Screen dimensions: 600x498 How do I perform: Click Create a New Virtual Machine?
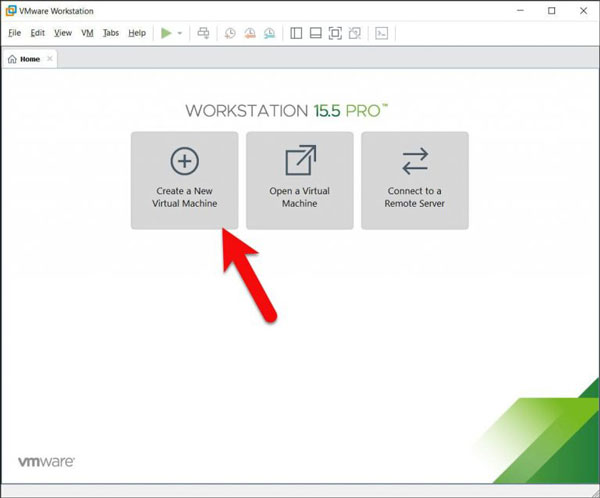pos(185,180)
